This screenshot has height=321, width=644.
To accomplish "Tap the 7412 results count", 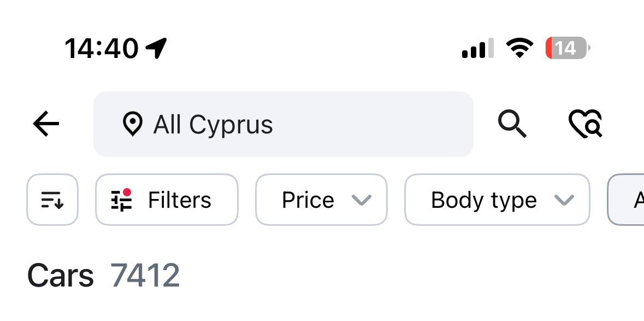I will click(145, 275).
